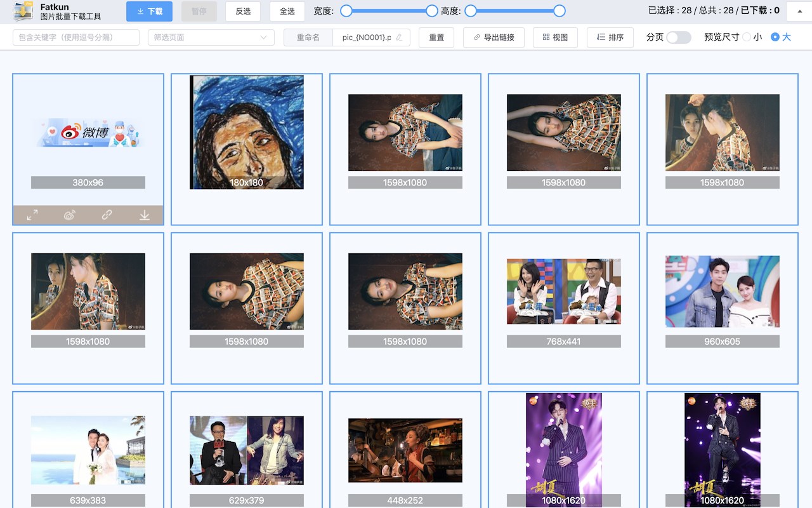Click the 图片批量下载工具 subtitle text
Image resolution: width=812 pixels, height=508 pixels.
(71, 17)
